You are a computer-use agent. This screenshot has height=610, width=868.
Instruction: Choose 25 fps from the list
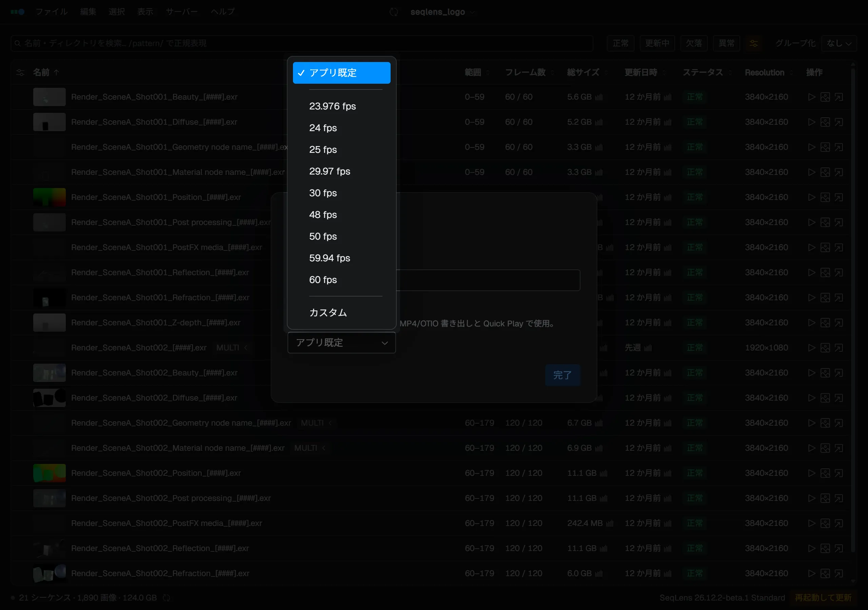[341, 150]
